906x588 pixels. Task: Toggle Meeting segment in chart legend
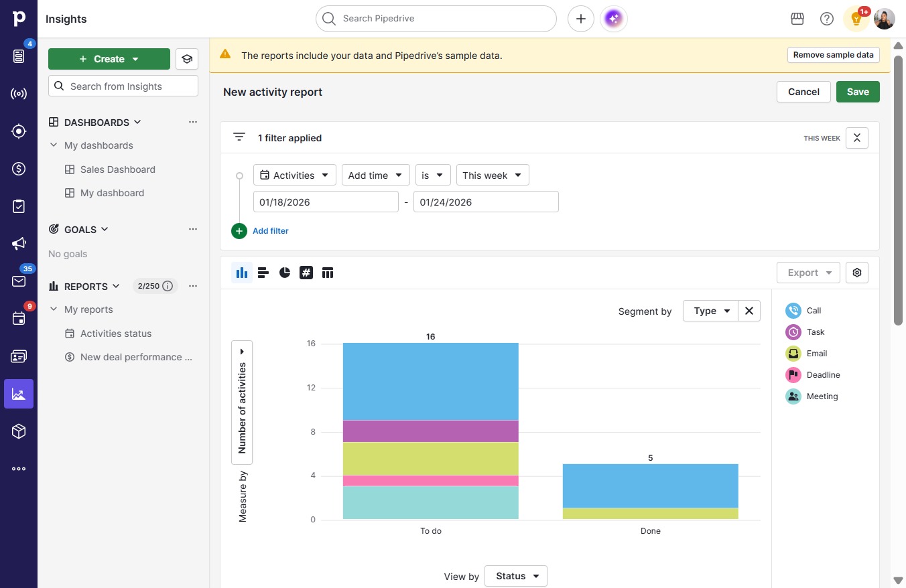812,396
